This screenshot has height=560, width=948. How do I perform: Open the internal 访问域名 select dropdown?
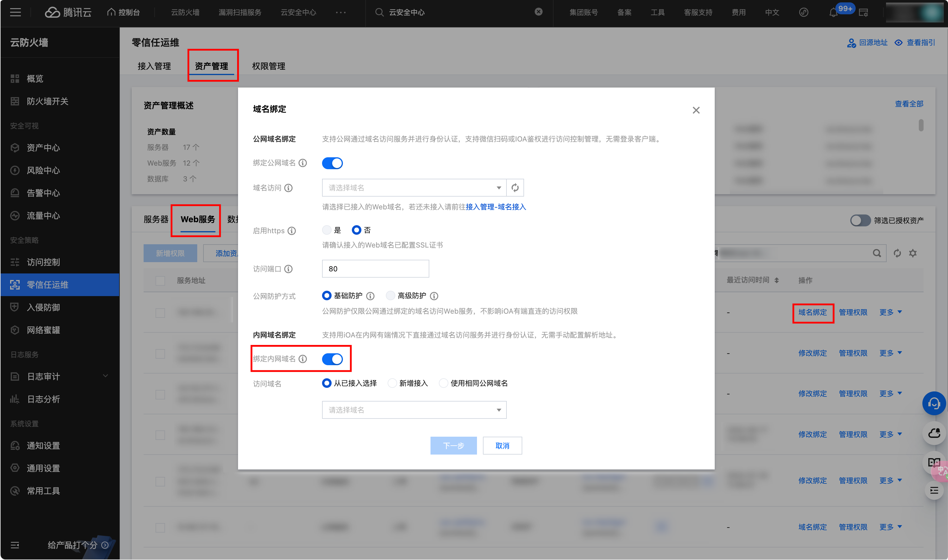414,410
